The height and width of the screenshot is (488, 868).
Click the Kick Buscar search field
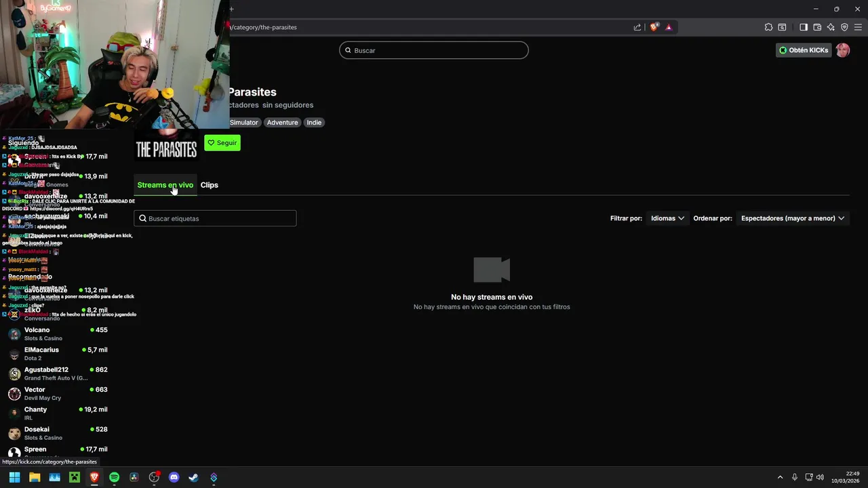434,50
